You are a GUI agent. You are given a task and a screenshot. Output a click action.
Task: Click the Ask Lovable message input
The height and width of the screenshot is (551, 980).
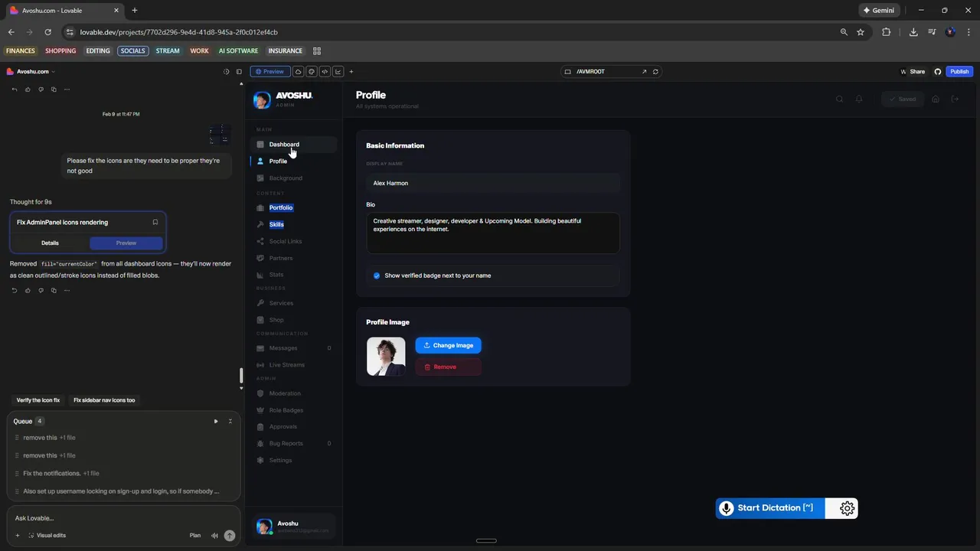[x=122, y=518]
